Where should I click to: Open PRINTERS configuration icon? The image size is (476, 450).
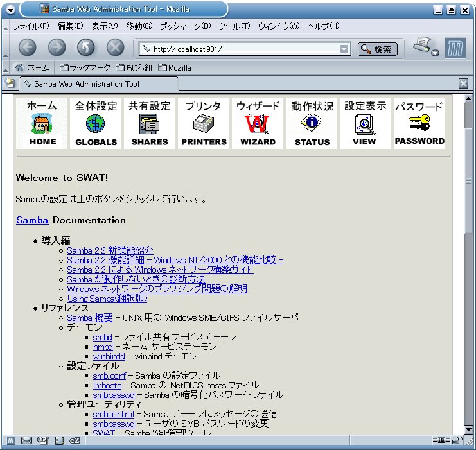204,123
